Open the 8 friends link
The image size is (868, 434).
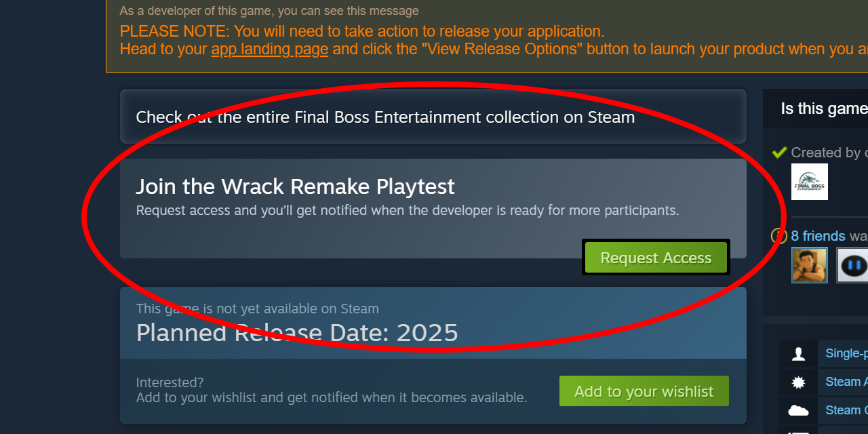[x=818, y=236]
